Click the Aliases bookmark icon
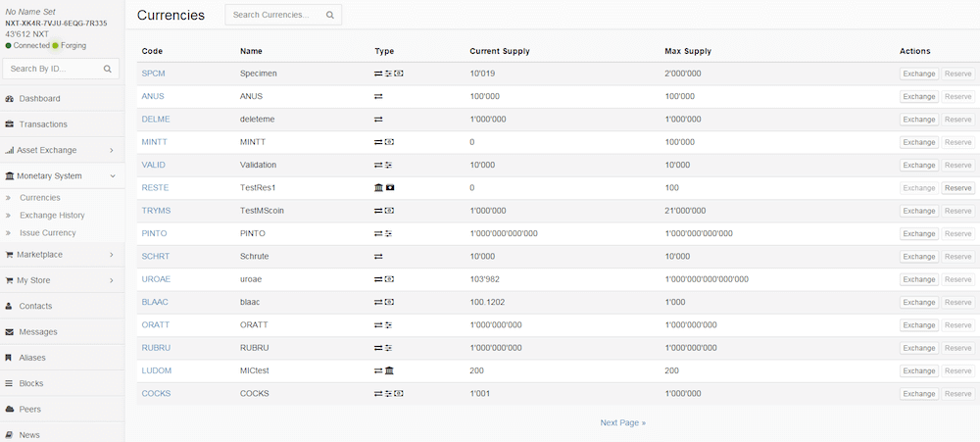 10,358
